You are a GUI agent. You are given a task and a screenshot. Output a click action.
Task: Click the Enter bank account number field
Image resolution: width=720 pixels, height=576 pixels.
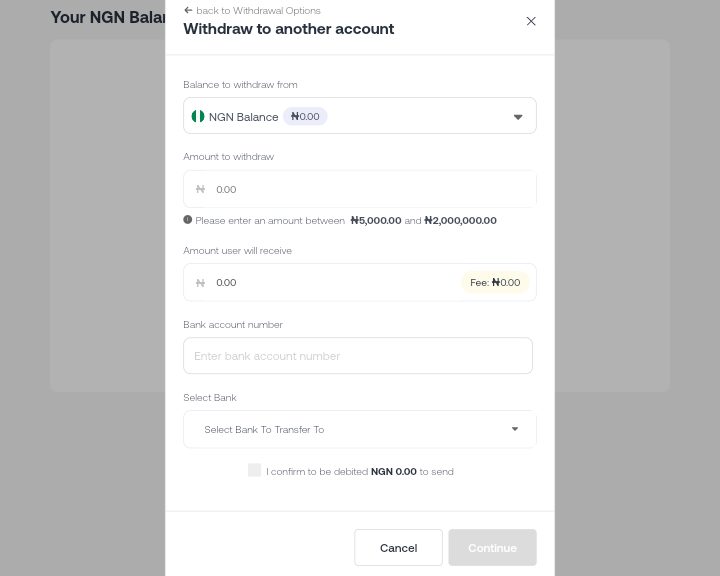point(358,356)
